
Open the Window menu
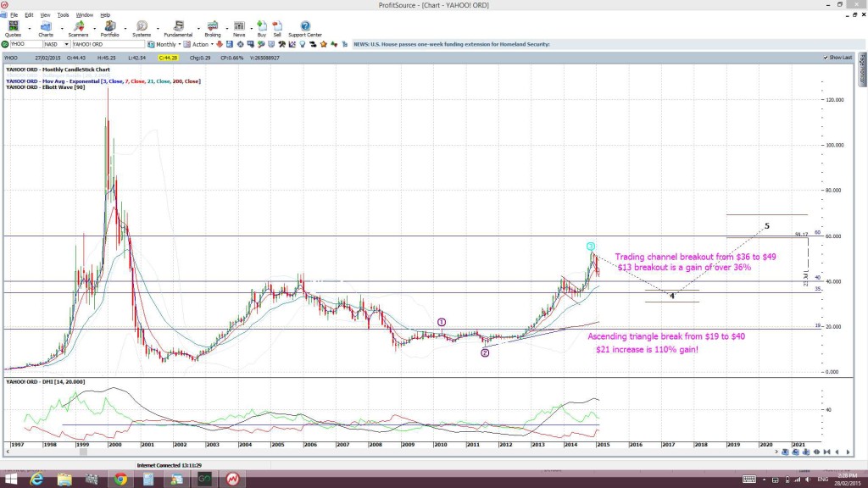pyautogui.click(x=84, y=15)
